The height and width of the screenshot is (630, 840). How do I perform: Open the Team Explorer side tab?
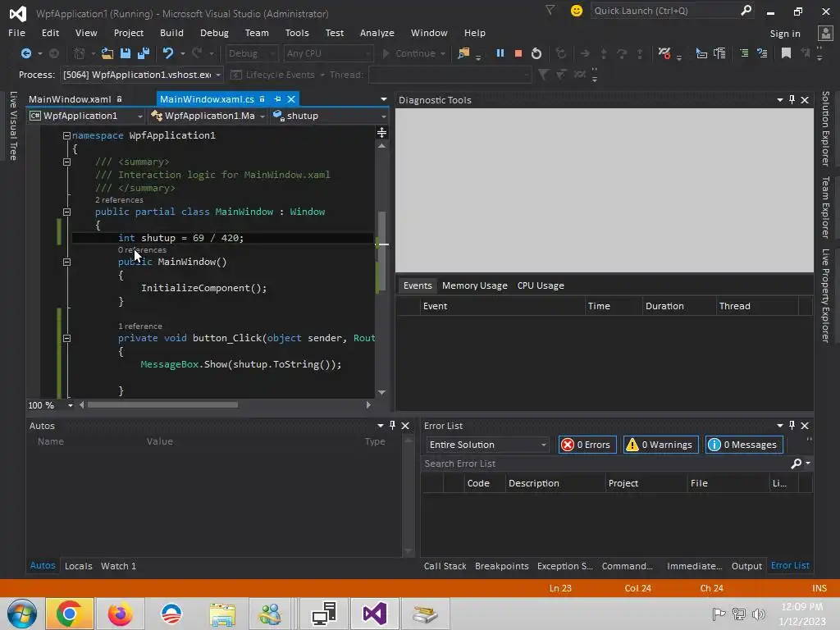825,208
